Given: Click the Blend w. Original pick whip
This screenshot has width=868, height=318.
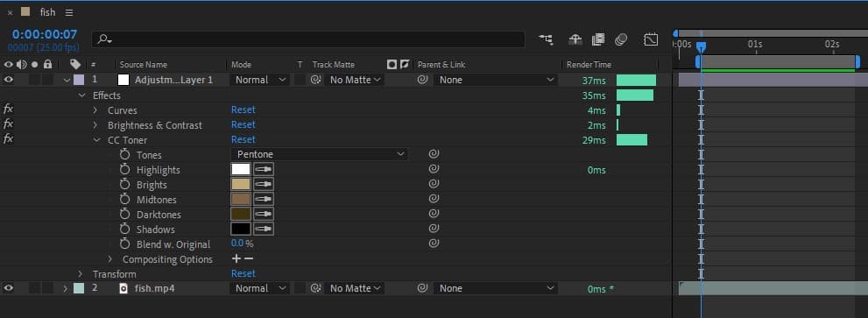Looking at the screenshot, I should pos(434,244).
